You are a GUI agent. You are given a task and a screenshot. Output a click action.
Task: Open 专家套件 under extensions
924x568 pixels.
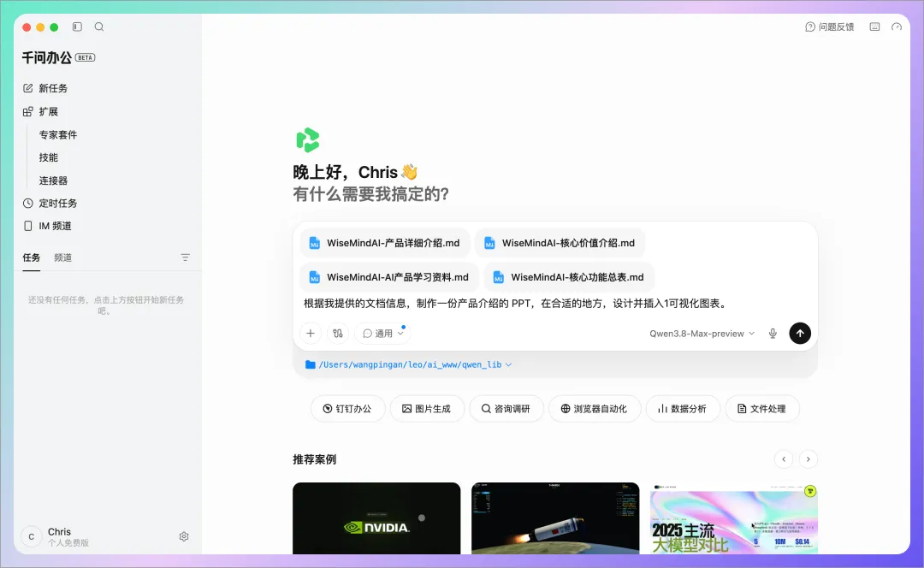pos(58,135)
